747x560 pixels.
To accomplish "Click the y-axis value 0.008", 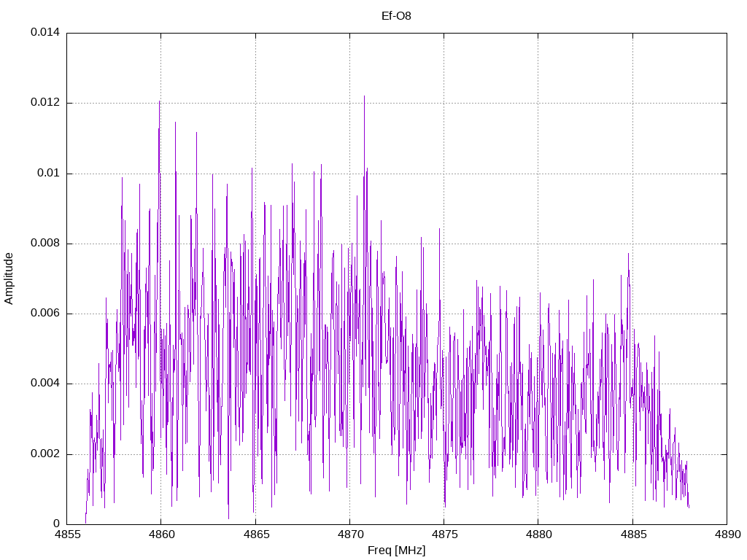I will click(x=45, y=243).
